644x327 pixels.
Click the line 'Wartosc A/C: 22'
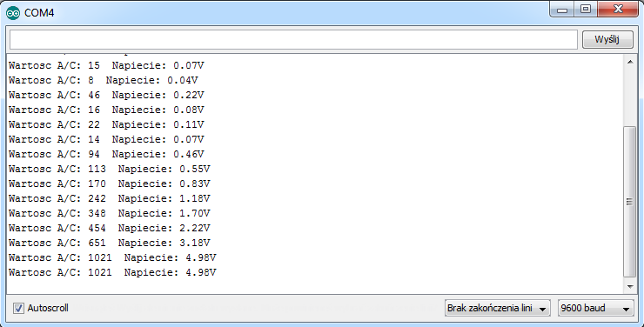coord(106,124)
